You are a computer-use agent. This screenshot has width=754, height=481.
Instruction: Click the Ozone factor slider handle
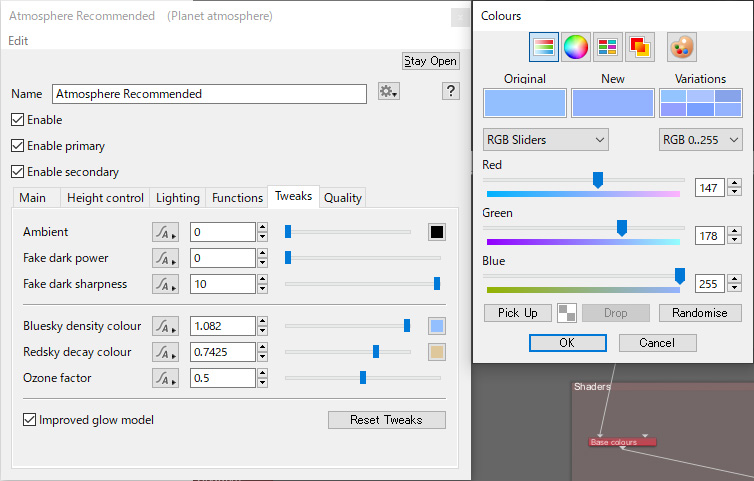click(x=363, y=378)
